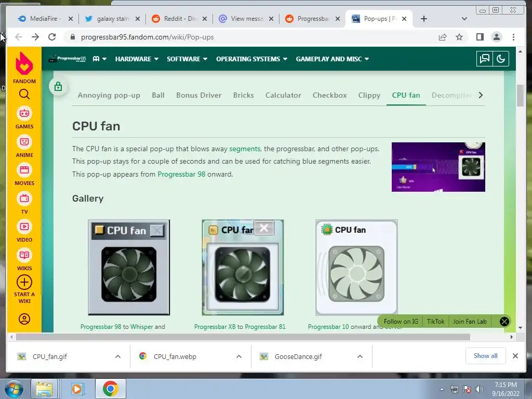Bookmark this page with star icon
This screenshot has width=532, height=399.
[x=459, y=37]
